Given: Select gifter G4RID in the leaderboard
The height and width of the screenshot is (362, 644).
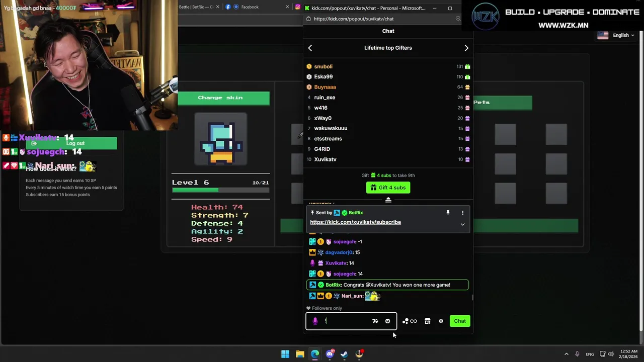Looking at the screenshot, I should click(x=322, y=149).
